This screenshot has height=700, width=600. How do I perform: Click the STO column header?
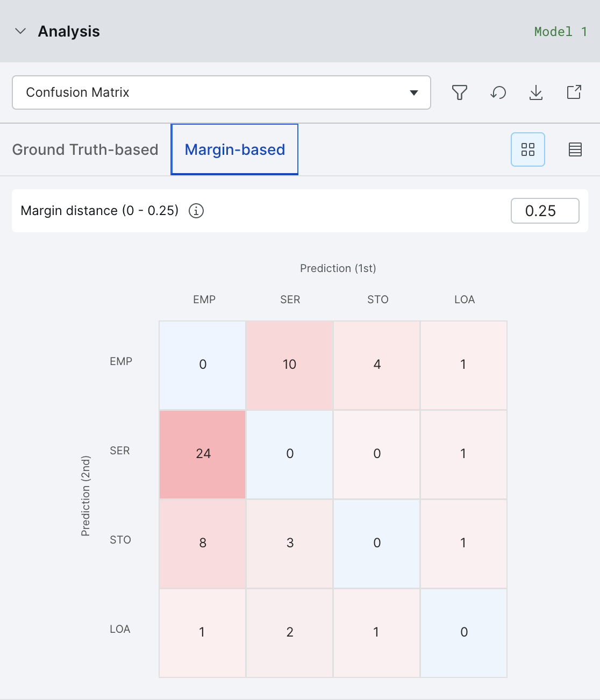coord(378,299)
